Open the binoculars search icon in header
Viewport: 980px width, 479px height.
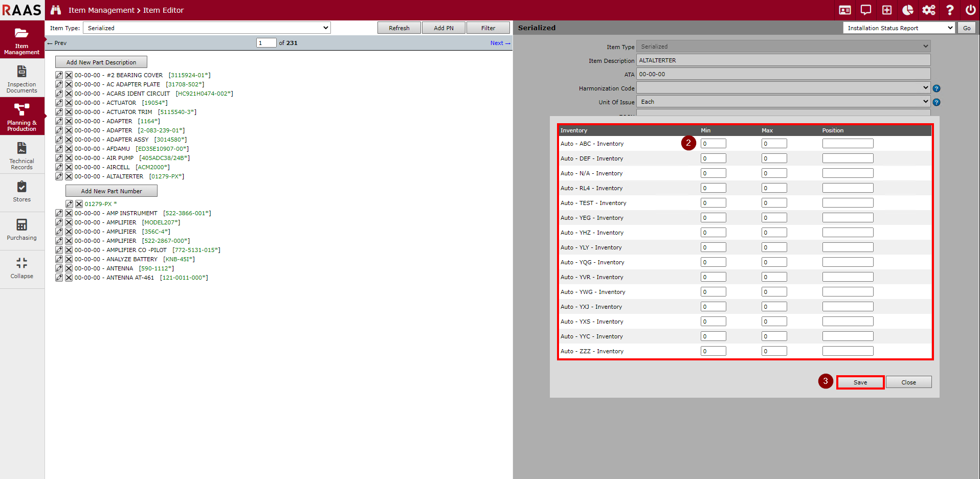[56, 10]
